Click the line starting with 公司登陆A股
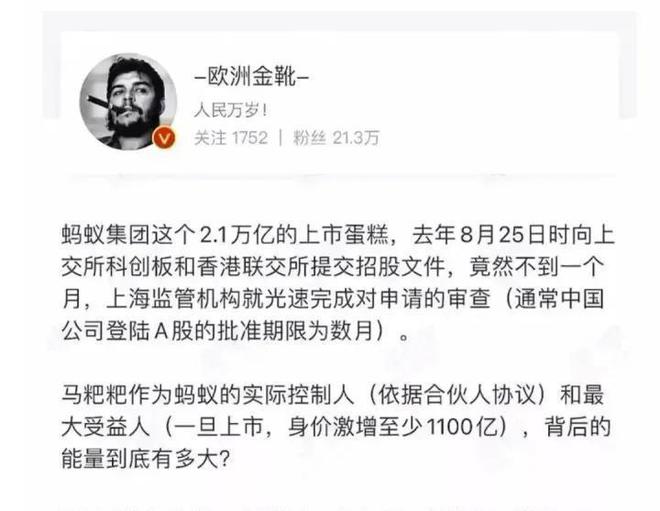This screenshot has width=660, height=511. tap(235, 331)
